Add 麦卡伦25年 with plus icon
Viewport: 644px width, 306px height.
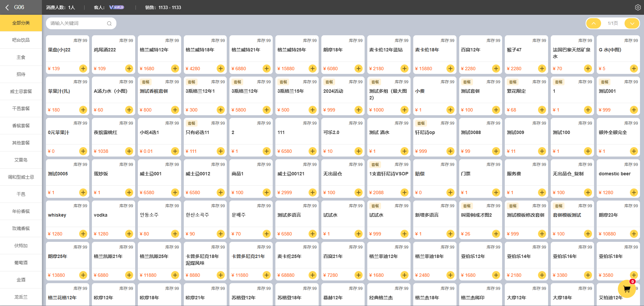click(x=313, y=275)
